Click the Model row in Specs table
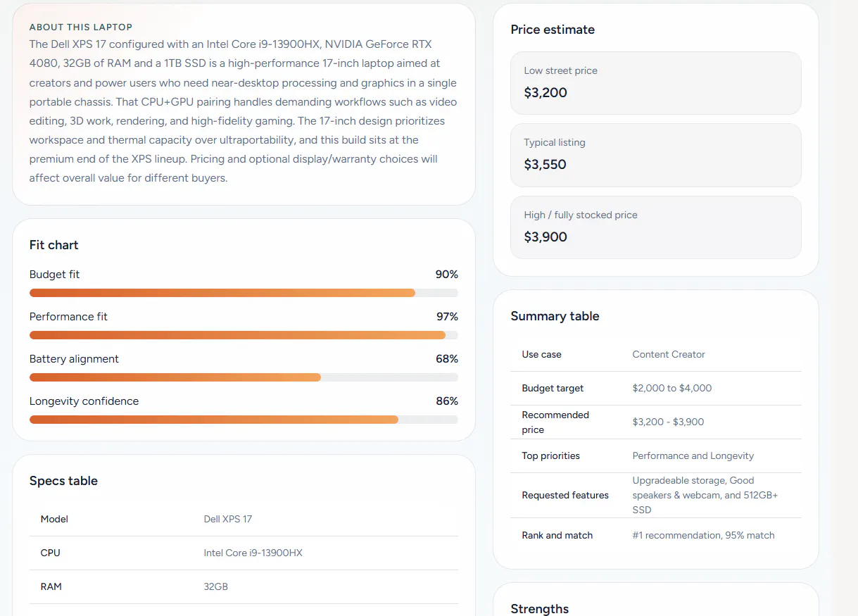This screenshot has width=858, height=616. 244,520
